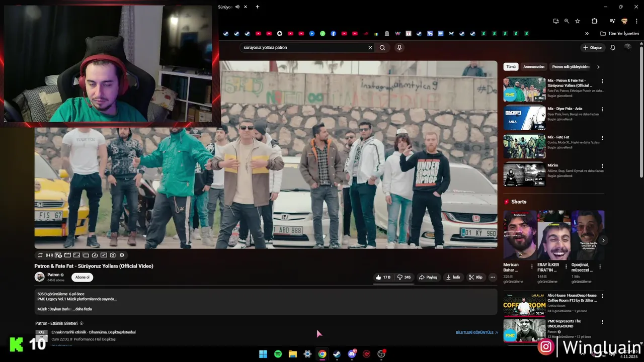Open the ERAY İLKER FIRAT'IN short
Screen dimensions: 644x362
553,235
